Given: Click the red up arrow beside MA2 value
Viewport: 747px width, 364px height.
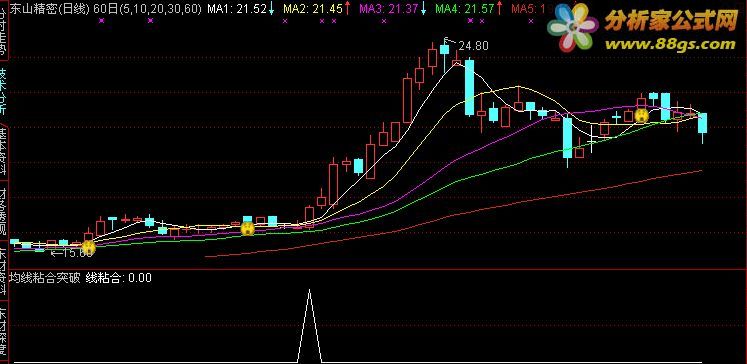Looking at the screenshot, I should tap(348, 9).
